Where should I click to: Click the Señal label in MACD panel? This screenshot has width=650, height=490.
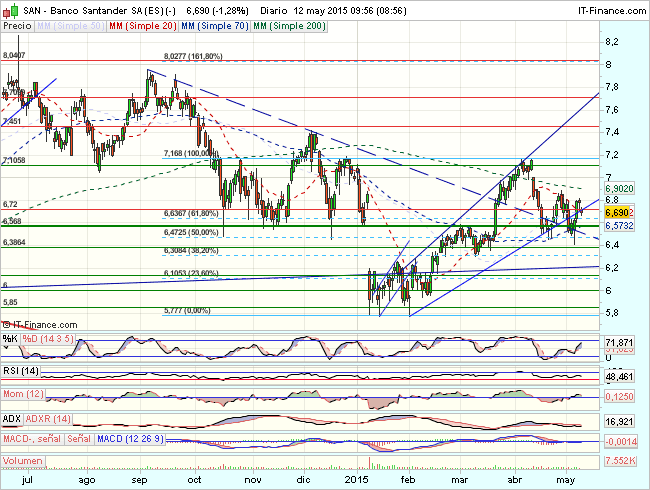(x=79, y=439)
